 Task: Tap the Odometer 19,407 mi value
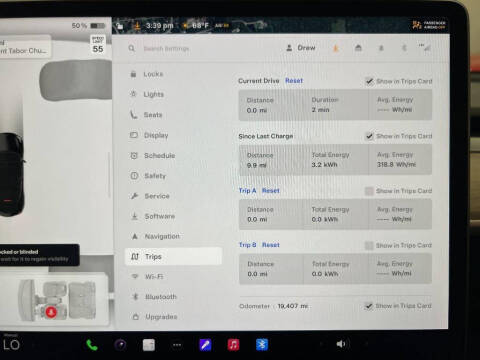pos(293,306)
